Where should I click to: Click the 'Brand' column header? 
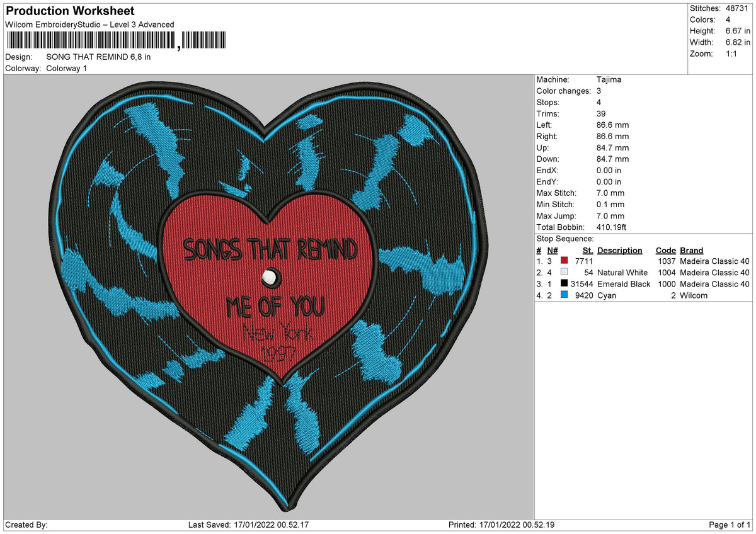(692, 250)
